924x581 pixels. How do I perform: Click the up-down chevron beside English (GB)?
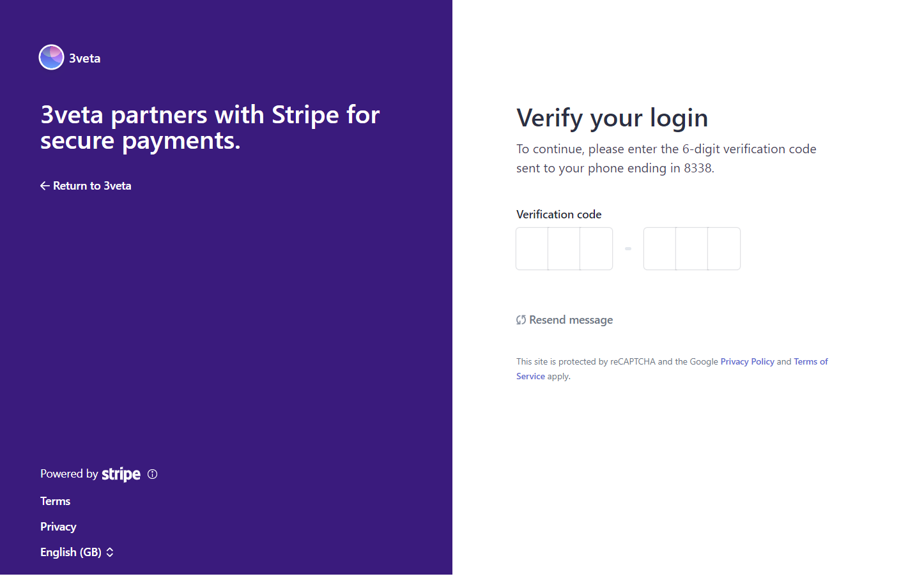click(x=109, y=552)
